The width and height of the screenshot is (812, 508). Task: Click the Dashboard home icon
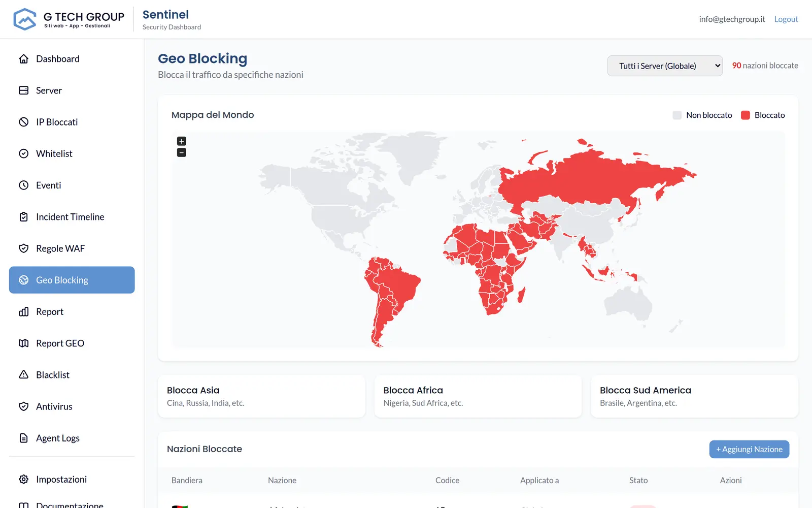click(x=24, y=59)
